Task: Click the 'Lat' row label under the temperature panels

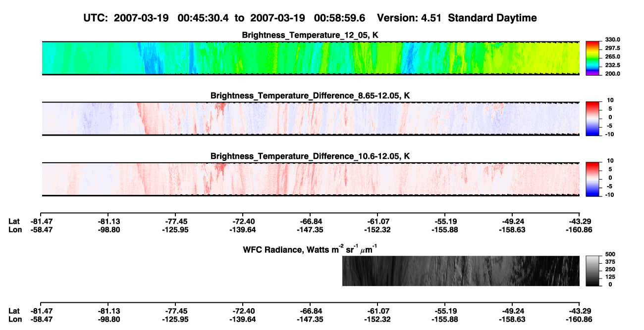Action: pos(14,221)
